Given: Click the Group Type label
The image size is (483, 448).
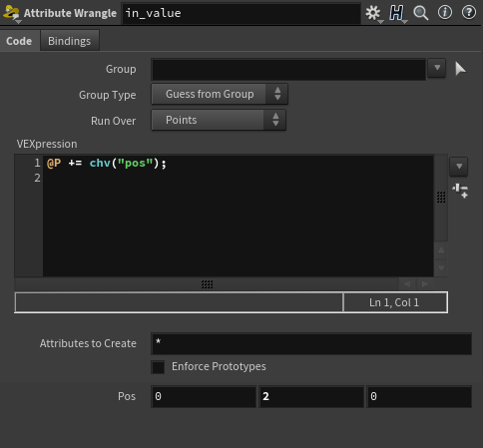Looking at the screenshot, I should 108,95.
